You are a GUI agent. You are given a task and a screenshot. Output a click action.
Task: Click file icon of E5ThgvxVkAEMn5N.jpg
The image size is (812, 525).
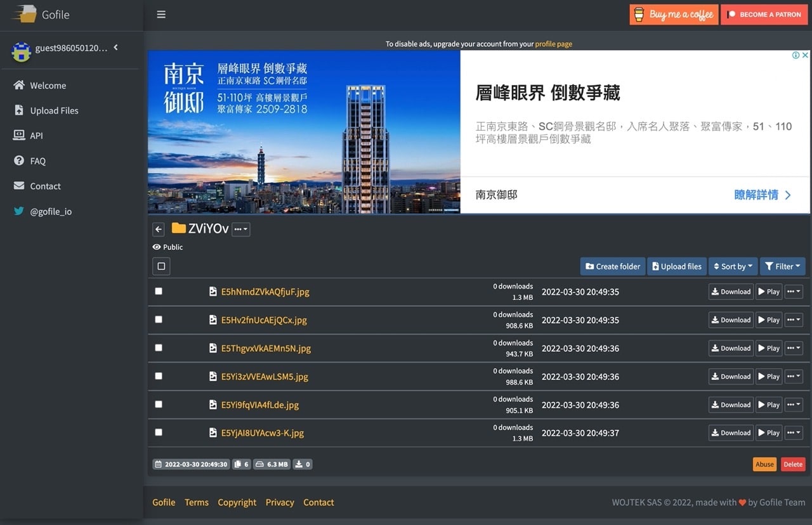pos(213,348)
